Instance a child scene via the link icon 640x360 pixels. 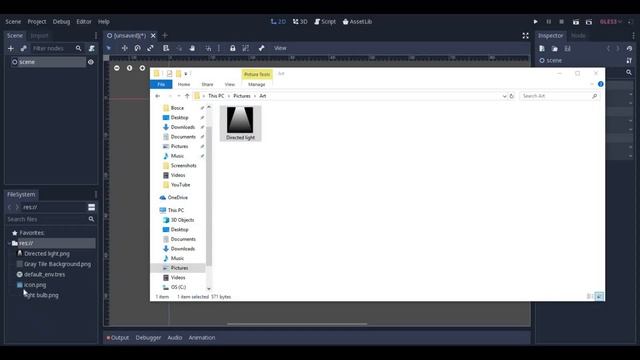point(24,49)
